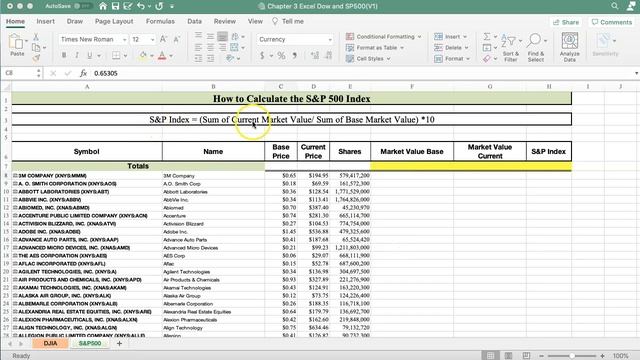Screen dimensions: 640x360
Task: Click the Insert Function fx icon
Action: 83,73
